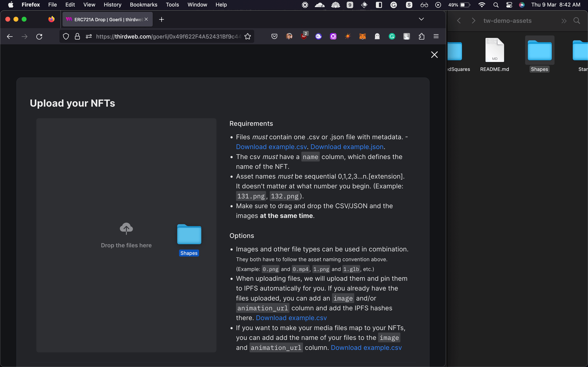Open the Phantom wallet extension
The height and width of the screenshot is (367, 588).
(x=377, y=36)
